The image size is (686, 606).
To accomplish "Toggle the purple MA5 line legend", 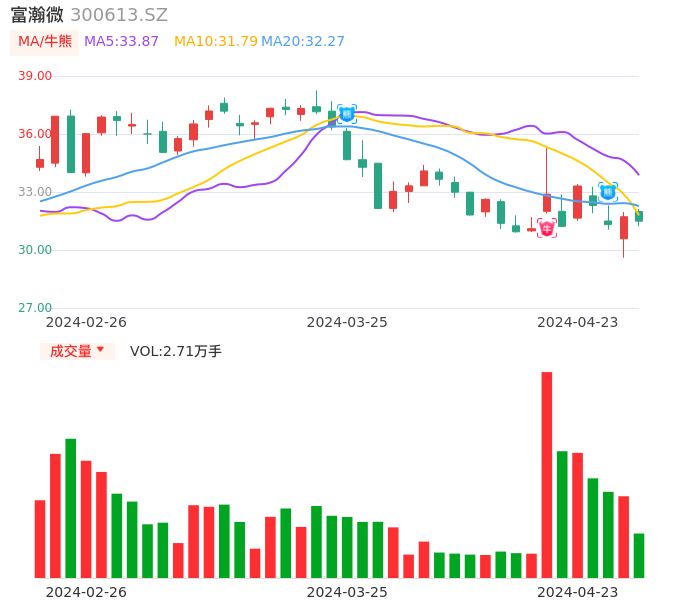I will pyautogui.click(x=121, y=42).
